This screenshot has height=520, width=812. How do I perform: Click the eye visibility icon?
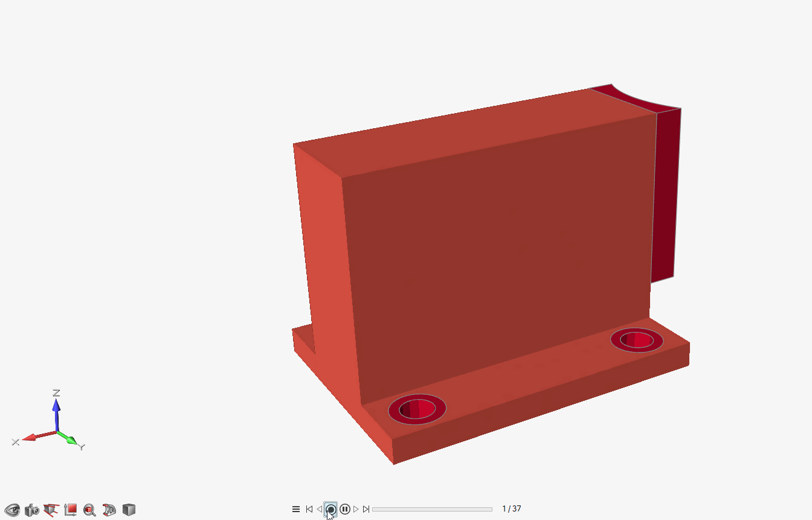tap(12, 510)
